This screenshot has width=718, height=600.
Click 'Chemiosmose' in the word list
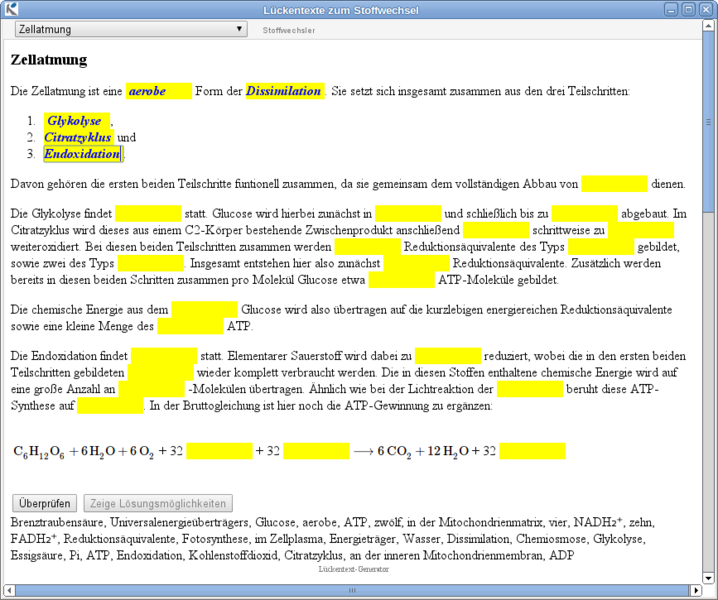[x=551, y=539]
